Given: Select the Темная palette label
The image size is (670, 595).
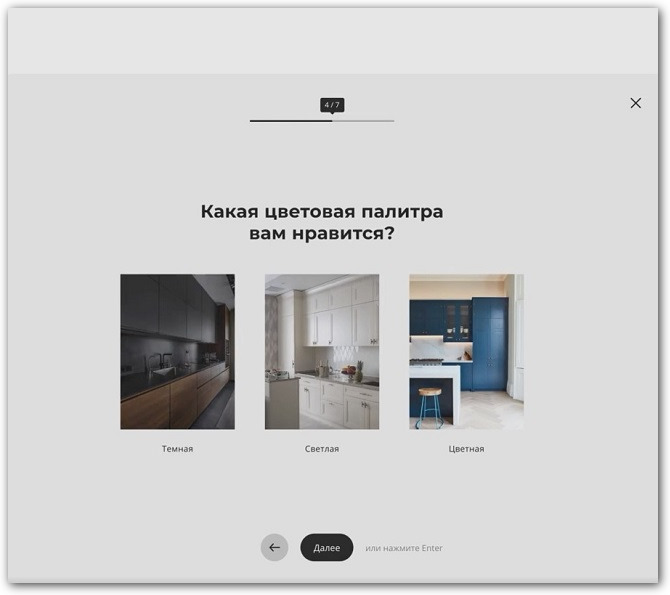Looking at the screenshot, I should tap(177, 449).
